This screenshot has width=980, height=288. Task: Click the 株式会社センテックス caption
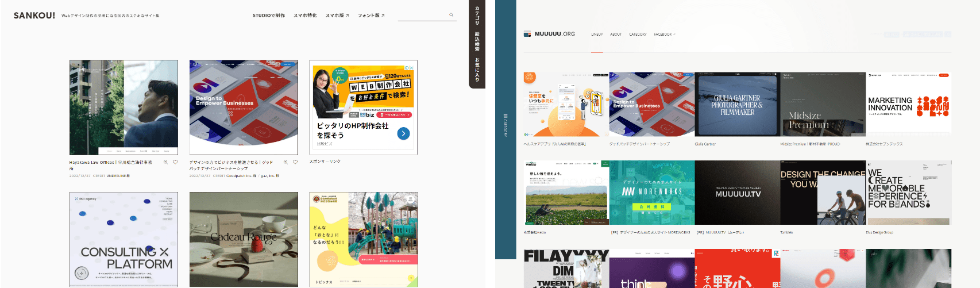click(885, 144)
